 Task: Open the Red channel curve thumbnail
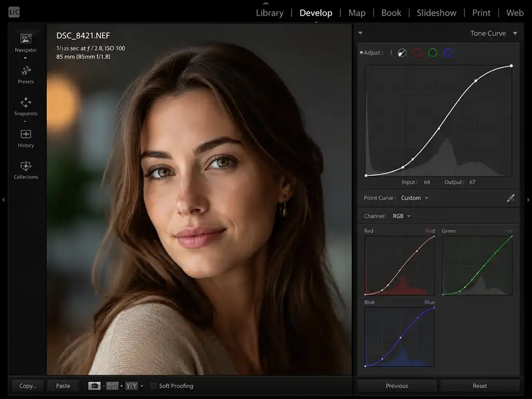pyautogui.click(x=400, y=265)
